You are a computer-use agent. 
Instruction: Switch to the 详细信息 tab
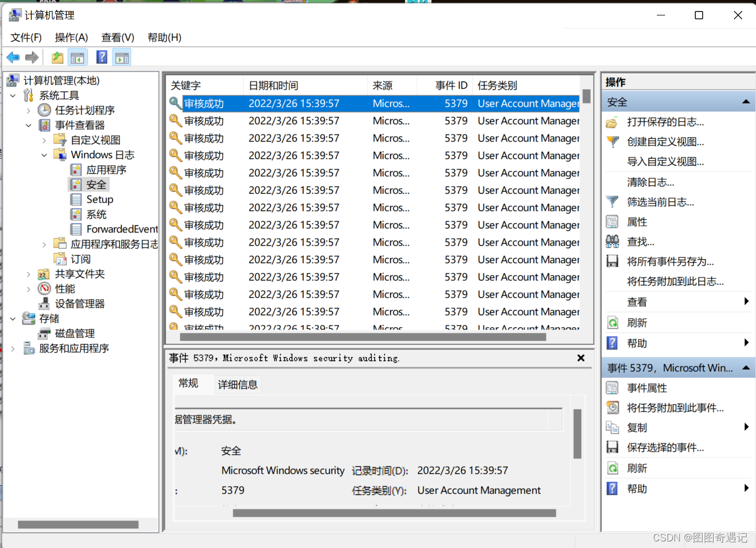237,384
